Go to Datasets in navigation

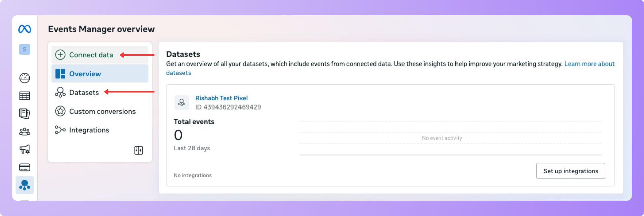point(84,93)
